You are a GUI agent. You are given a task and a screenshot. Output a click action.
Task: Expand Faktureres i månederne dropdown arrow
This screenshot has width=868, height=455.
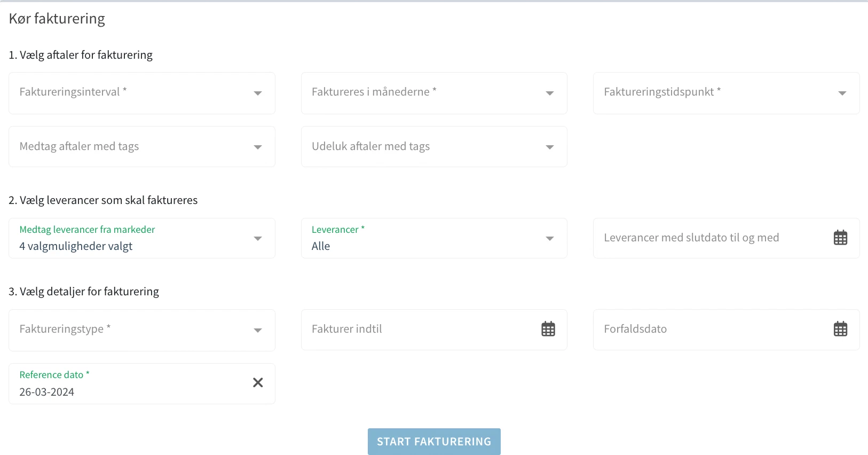549,93
